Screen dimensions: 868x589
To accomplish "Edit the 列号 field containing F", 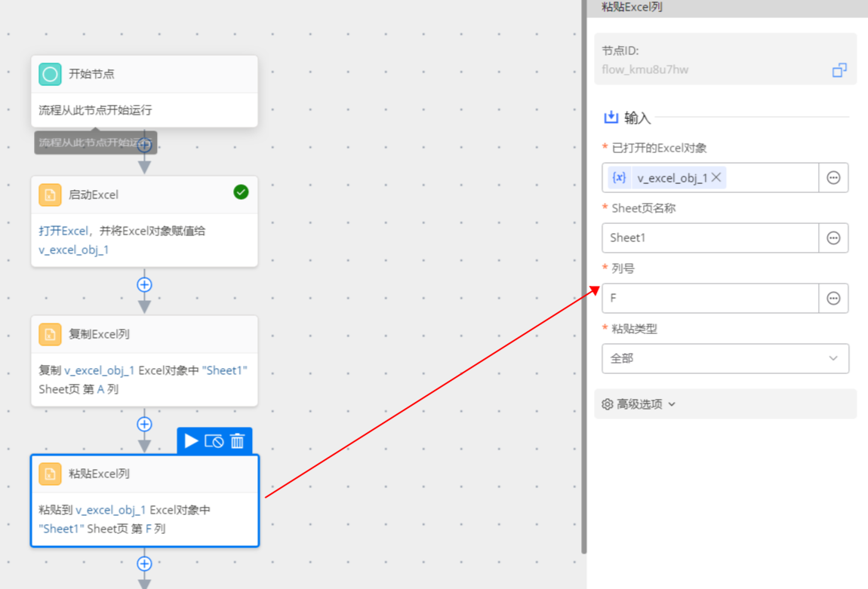I will click(x=710, y=298).
